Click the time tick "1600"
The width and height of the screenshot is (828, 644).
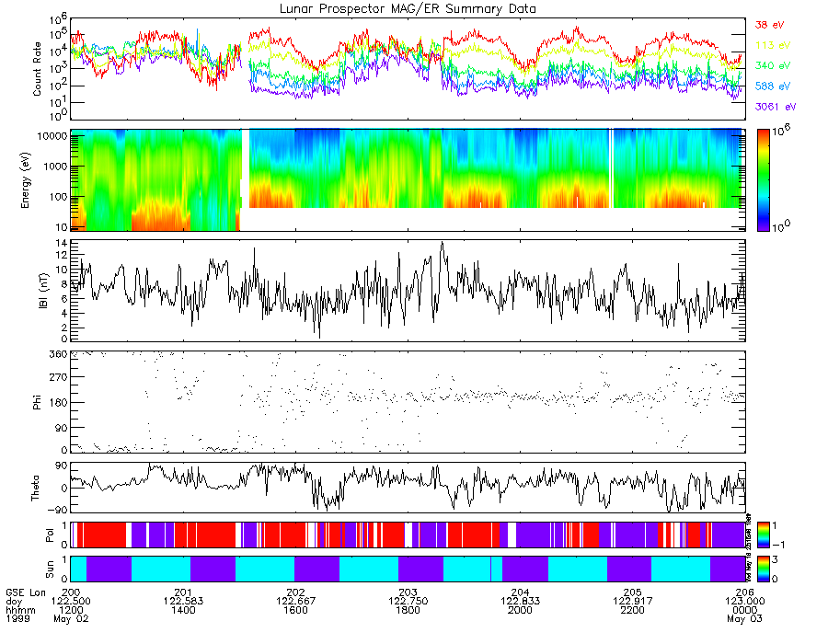295,610
